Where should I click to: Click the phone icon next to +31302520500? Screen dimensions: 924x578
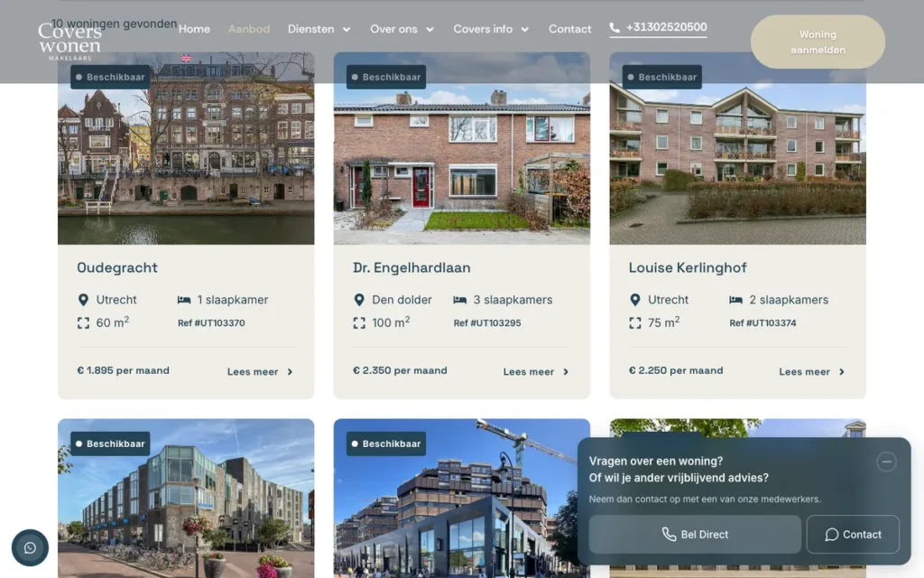pyautogui.click(x=614, y=28)
